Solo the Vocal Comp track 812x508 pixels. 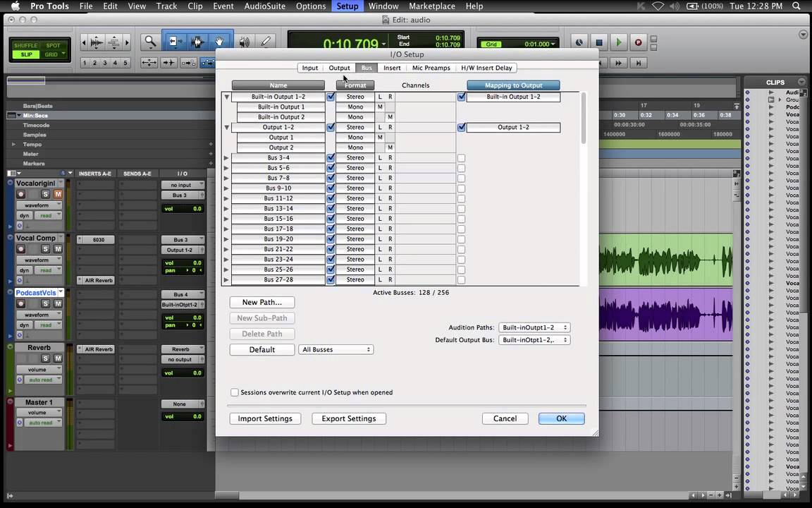tap(46, 249)
